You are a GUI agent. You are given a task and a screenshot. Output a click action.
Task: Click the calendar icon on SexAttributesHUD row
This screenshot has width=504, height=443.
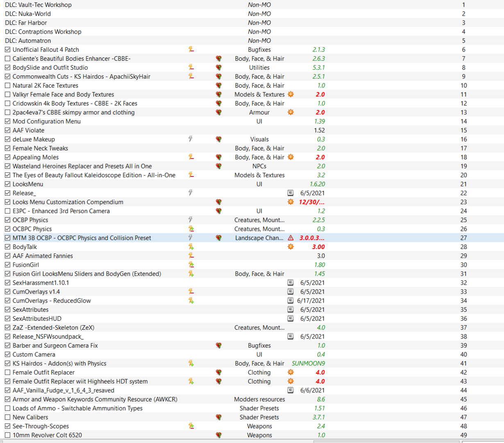tap(291, 318)
